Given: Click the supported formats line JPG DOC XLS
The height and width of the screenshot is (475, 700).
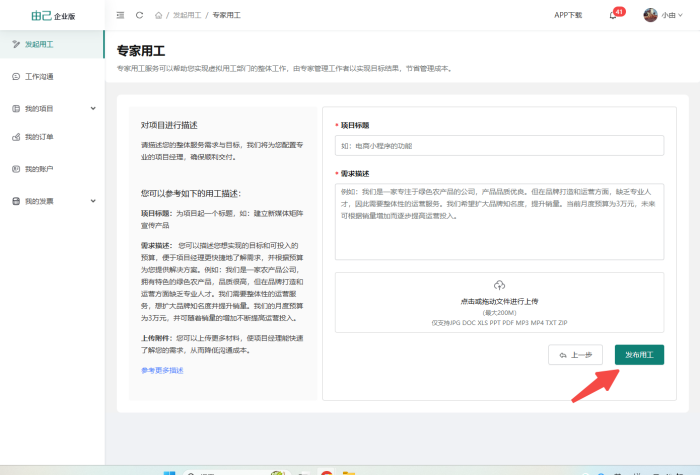Looking at the screenshot, I should 500,322.
